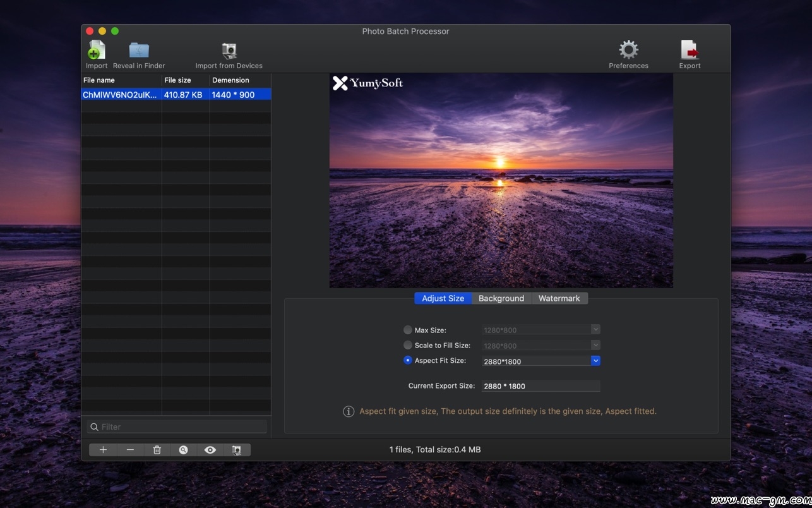The width and height of the screenshot is (812, 508).
Task: Sort by File name column header
Action: click(x=121, y=80)
